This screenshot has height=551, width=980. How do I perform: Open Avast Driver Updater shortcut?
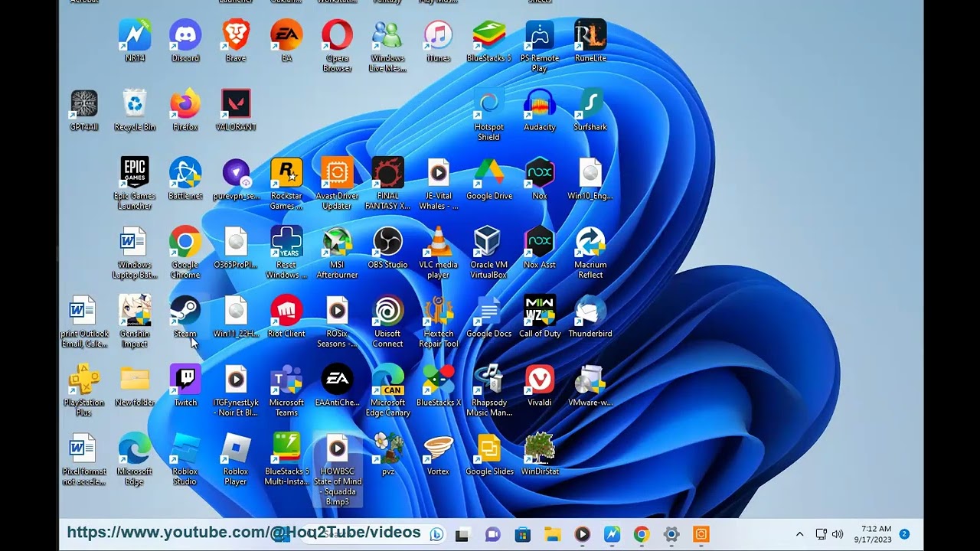point(337,184)
